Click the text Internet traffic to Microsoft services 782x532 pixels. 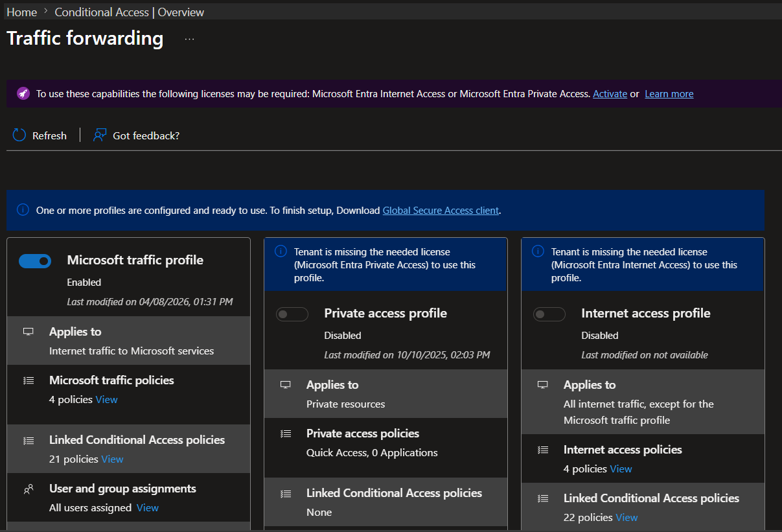tap(132, 351)
